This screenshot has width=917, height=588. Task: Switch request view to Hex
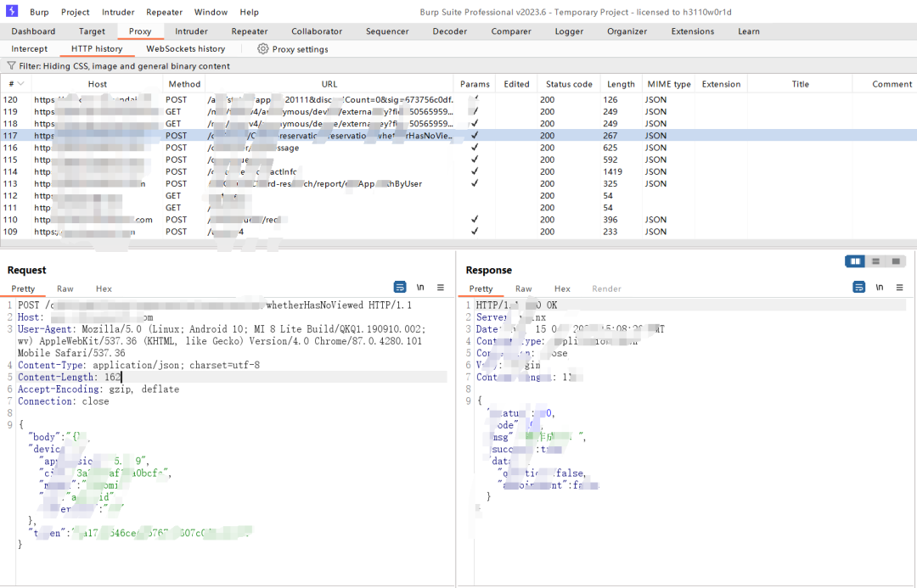pos(104,288)
